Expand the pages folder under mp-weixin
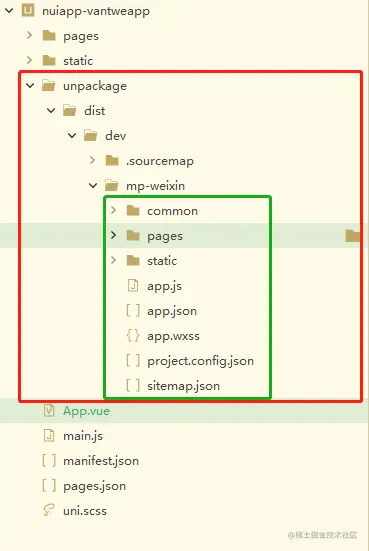 tap(114, 235)
